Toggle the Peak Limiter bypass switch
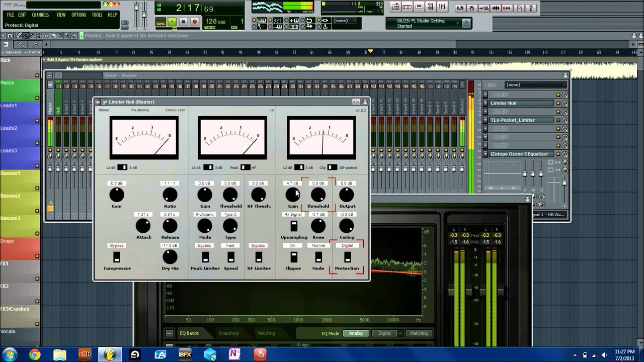Viewport: 644px width, 362px height. [x=205, y=257]
